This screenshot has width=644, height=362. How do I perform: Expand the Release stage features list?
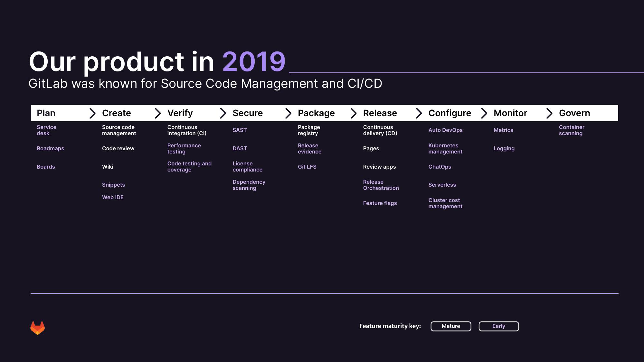tap(380, 113)
